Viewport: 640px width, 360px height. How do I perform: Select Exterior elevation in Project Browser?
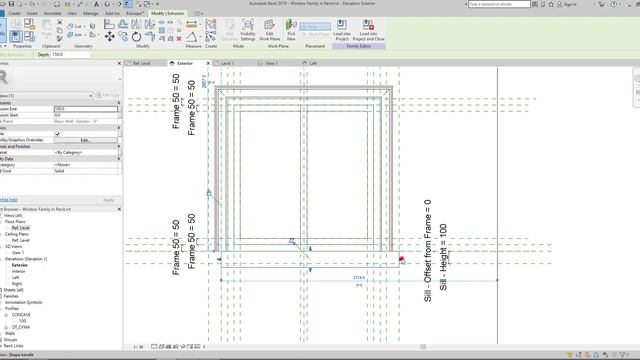[x=20, y=265]
